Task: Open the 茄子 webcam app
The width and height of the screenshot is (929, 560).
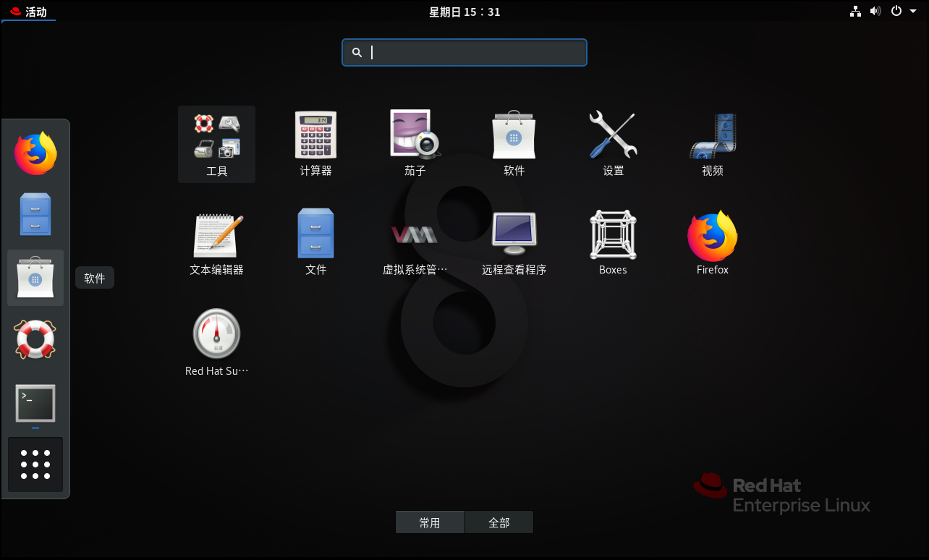Action: tap(415, 144)
